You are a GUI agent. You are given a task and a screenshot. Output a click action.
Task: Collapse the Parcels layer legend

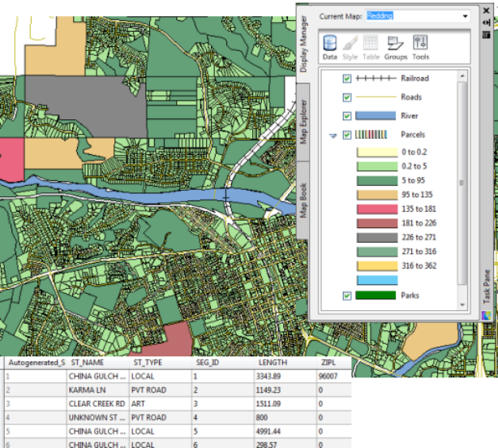[333, 136]
